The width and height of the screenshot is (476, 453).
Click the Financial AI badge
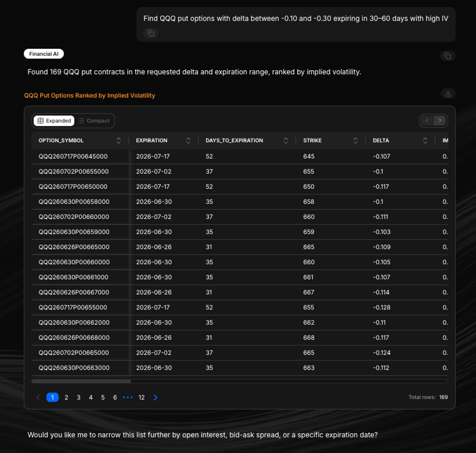[44, 54]
